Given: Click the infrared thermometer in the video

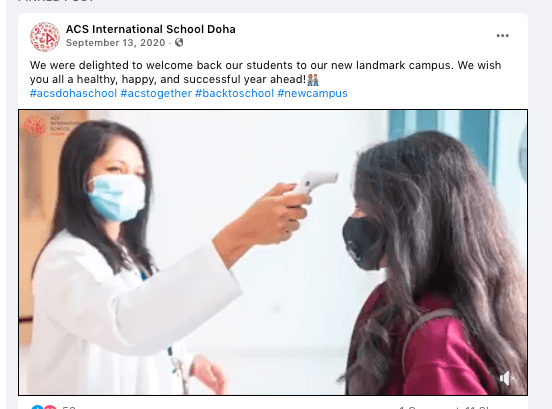Looking at the screenshot, I should pos(314,182).
